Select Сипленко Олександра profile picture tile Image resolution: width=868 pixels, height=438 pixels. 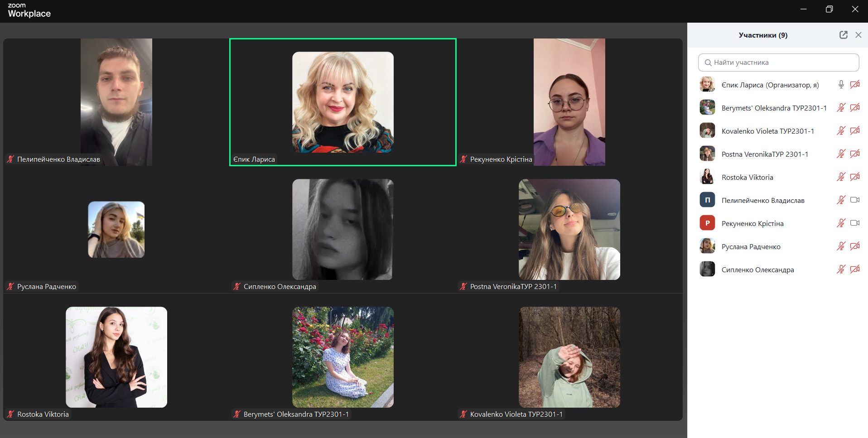tap(343, 230)
